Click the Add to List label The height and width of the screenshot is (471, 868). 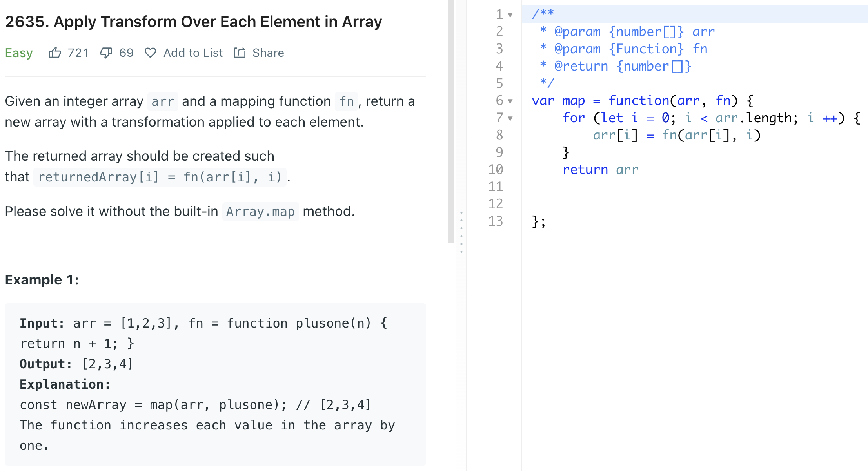click(192, 53)
